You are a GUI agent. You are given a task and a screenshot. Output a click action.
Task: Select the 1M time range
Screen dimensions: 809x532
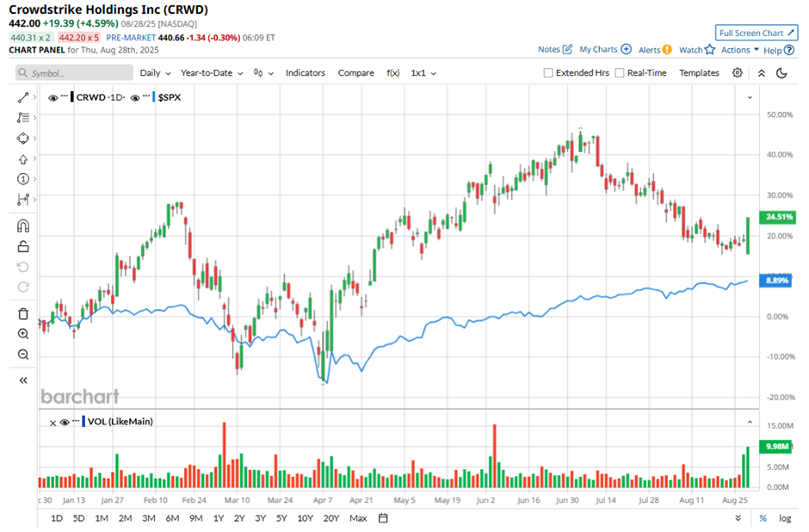click(x=102, y=518)
